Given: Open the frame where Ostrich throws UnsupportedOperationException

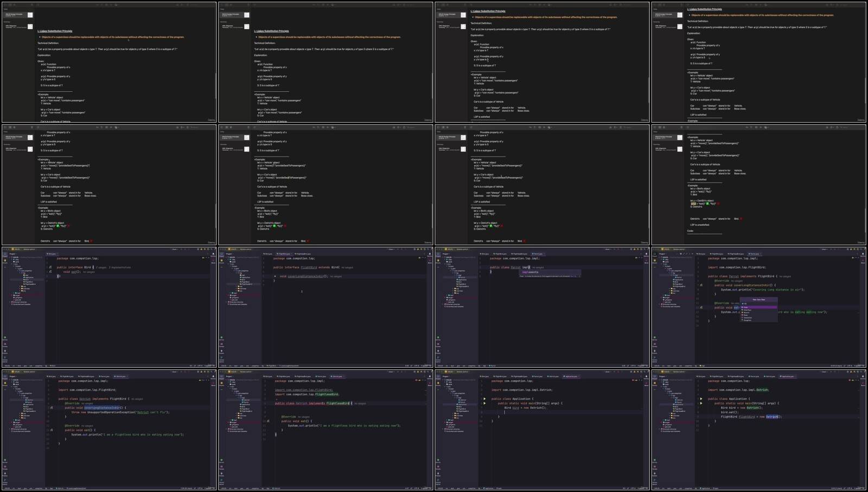Looking at the screenshot, I should coord(109,430).
